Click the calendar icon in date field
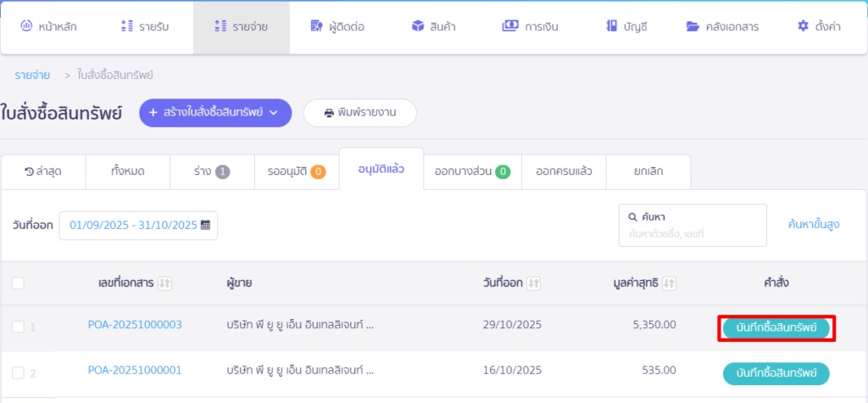 pos(205,225)
